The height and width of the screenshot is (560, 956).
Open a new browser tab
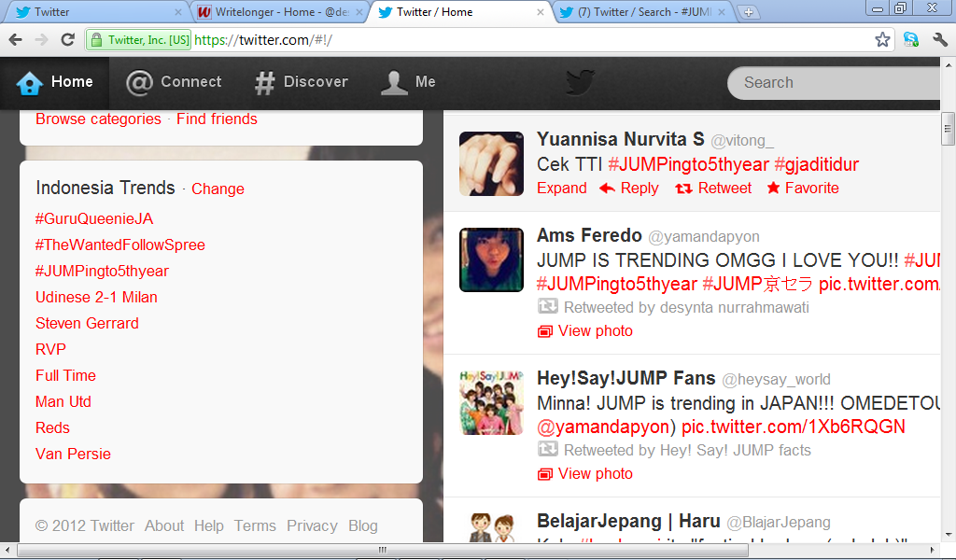coord(748,11)
